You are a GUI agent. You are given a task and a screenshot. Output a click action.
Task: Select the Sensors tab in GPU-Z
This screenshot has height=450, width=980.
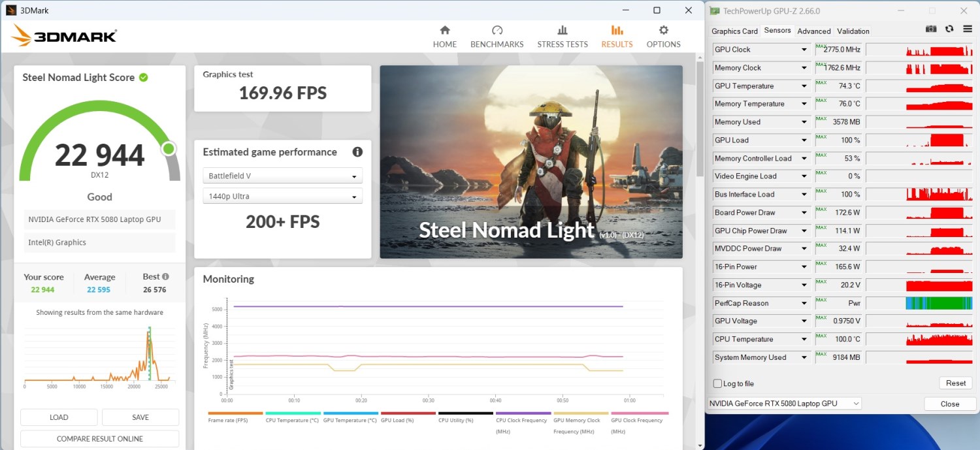tap(777, 31)
